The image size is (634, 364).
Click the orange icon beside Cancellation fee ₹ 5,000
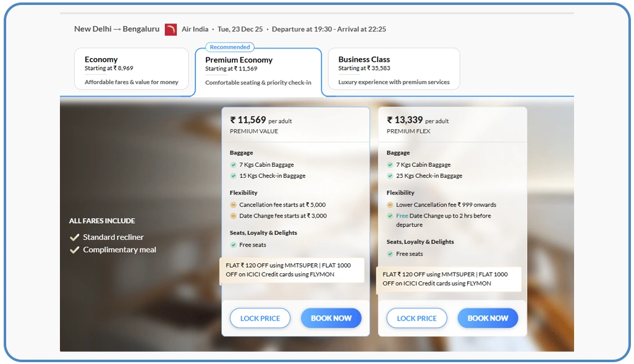pos(234,205)
